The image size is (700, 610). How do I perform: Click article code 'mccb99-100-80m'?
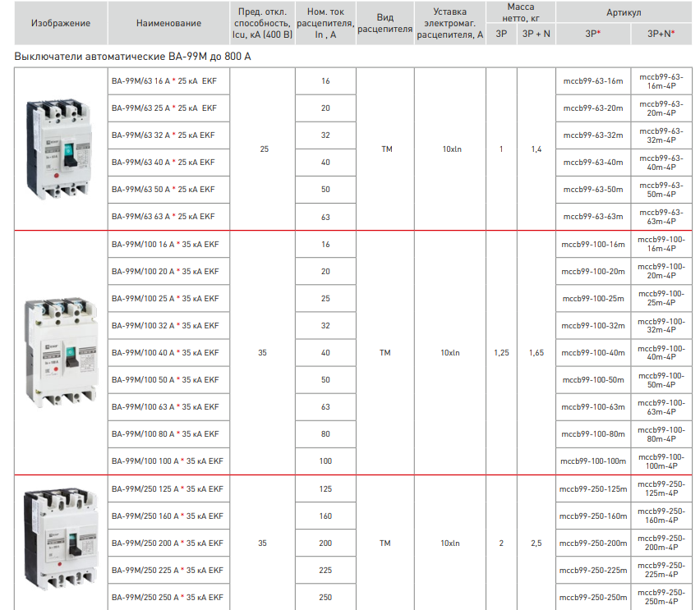[x=593, y=433]
